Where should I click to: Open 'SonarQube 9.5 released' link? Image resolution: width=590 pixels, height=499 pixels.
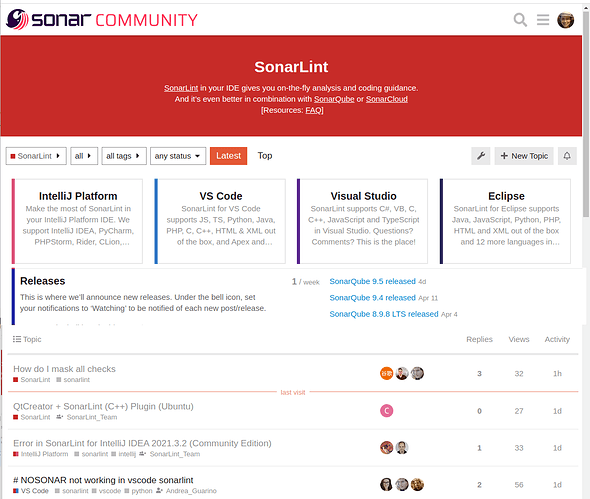[373, 281]
